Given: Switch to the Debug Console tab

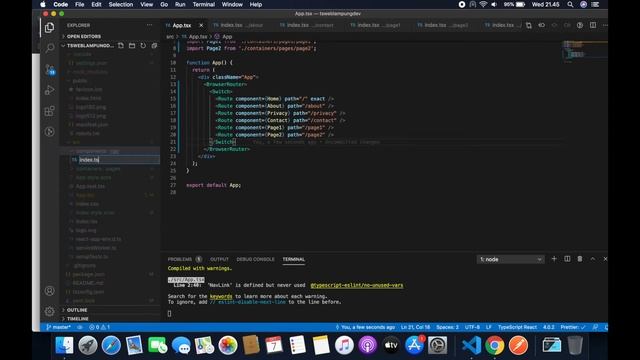Looking at the screenshot, I should (x=256, y=259).
